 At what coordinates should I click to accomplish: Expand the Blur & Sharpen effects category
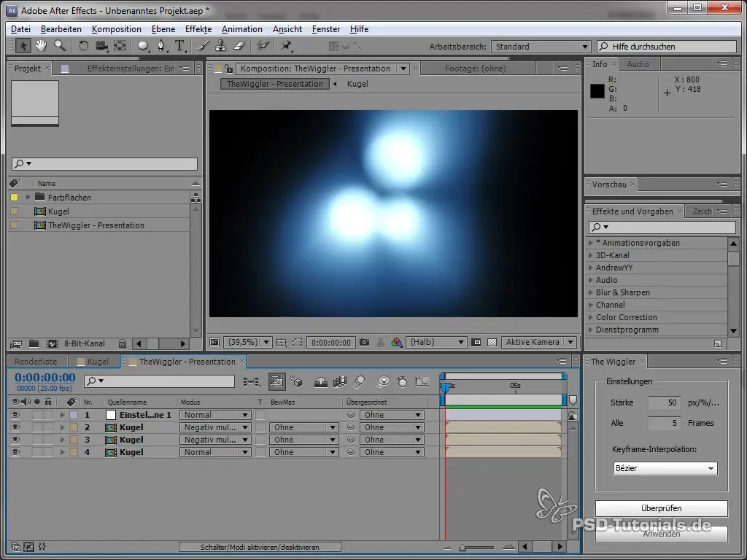coord(591,292)
